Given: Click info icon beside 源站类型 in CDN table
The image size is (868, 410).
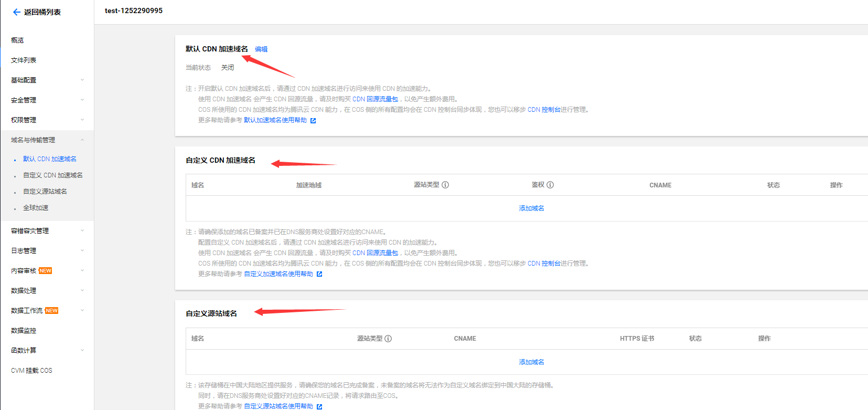Looking at the screenshot, I should [x=445, y=185].
